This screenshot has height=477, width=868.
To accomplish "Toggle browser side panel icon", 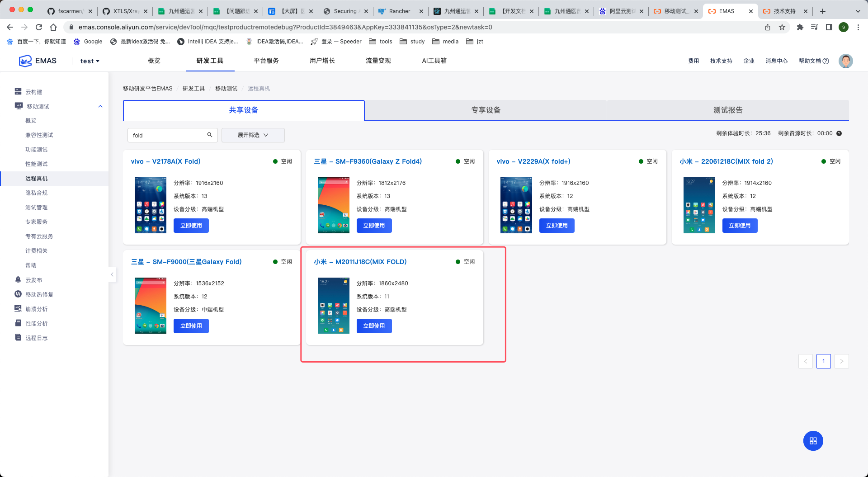I will [829, 27].
